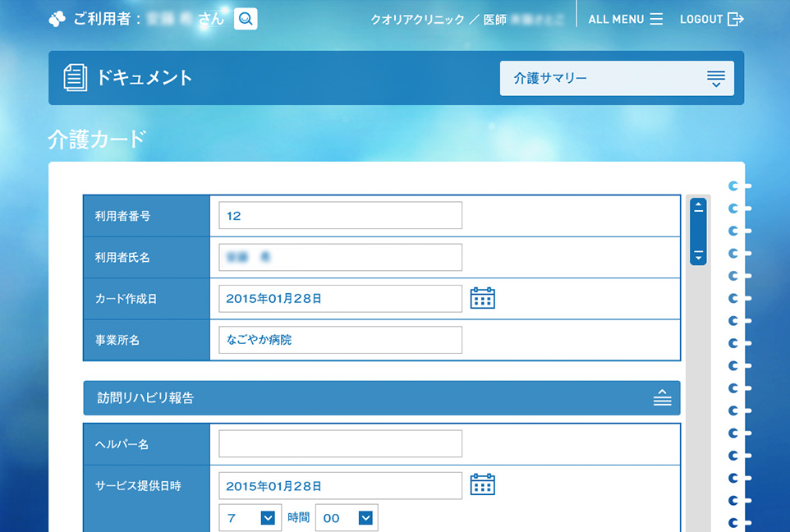The image size is (790, 532).
Task: Expand the minutes dropdown showing 00
Action: pyautogui.click(x=365, y=517)
